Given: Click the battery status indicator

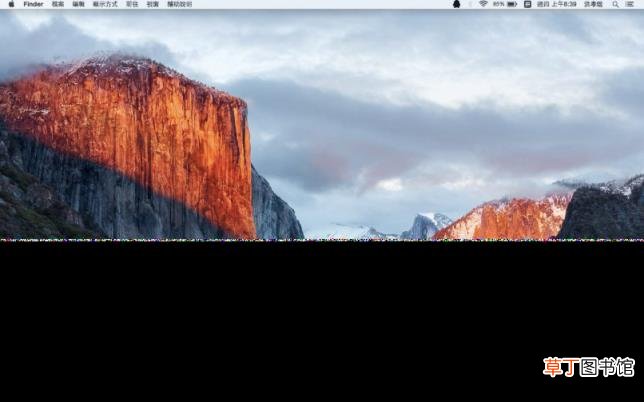Looking at the screenshot, I should tap(505, 4).
